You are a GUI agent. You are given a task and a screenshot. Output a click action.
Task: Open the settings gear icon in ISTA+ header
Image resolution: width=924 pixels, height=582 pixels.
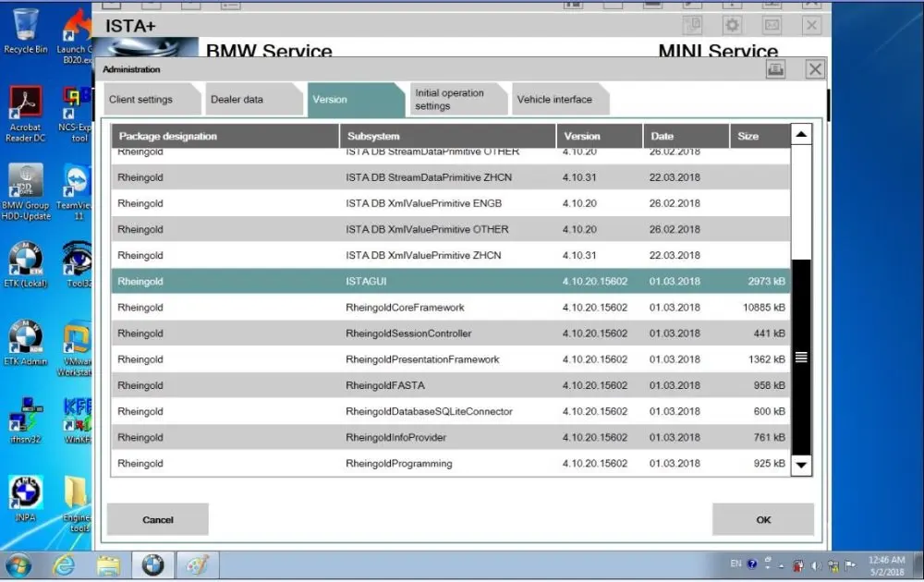(x=732, y=25)
